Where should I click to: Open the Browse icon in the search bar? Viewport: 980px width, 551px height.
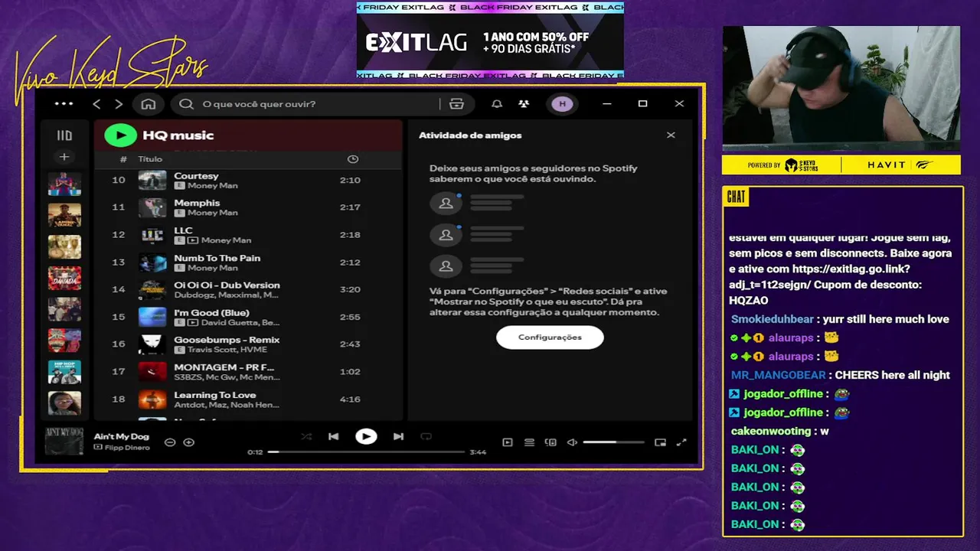tap(457, 104)
